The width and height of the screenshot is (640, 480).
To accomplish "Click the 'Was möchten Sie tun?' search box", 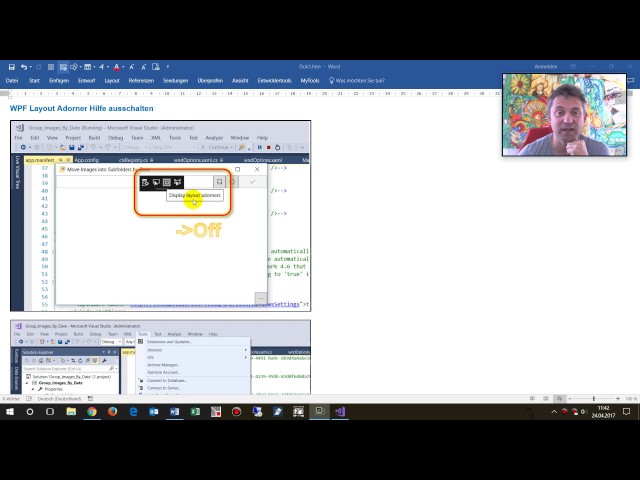I will point(357,81).
